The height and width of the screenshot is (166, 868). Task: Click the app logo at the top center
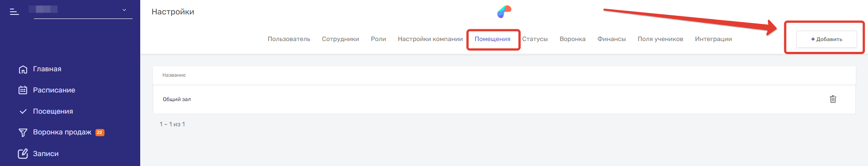pos(504,11)
